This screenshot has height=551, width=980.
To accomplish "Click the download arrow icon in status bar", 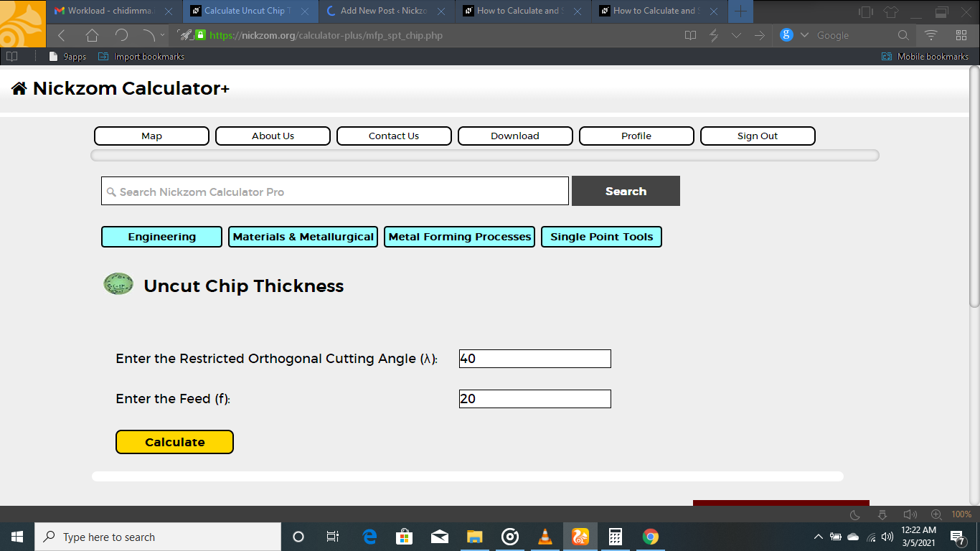I will 882,514.
